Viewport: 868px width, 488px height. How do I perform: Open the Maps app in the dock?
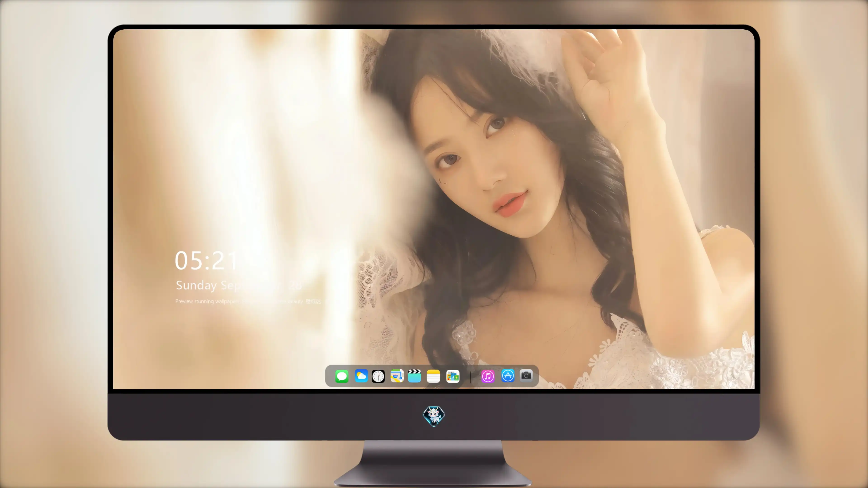pos(397,376)
